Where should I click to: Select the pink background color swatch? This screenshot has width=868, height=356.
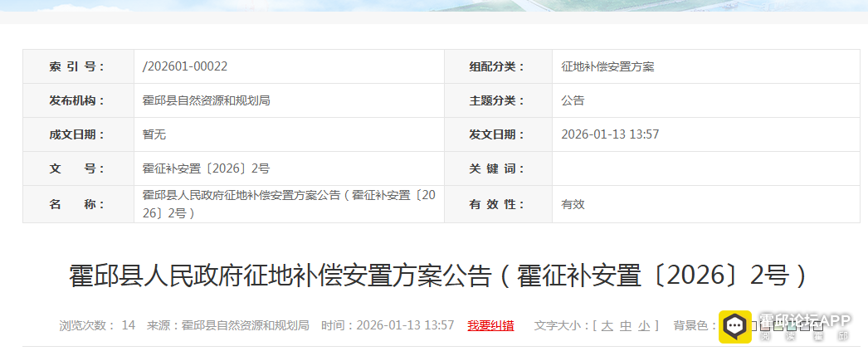point(765,325)
